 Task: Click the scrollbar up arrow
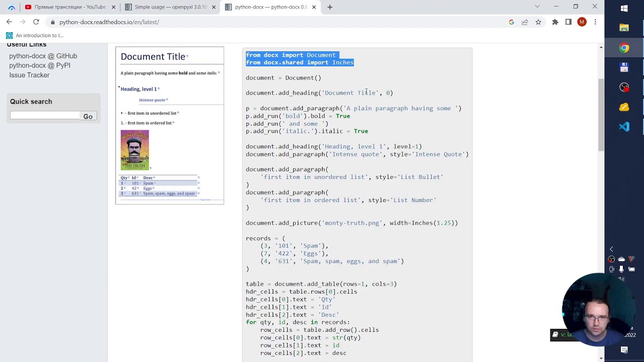[x=601, y=47]
